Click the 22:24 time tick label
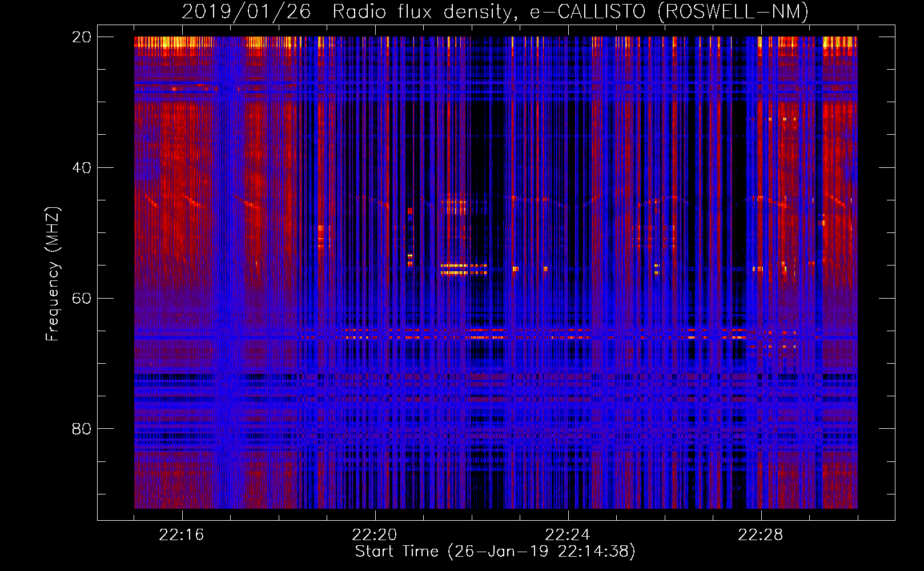Image resolution: width=924 pixels, height=571 pixels. tap(568, 535)
